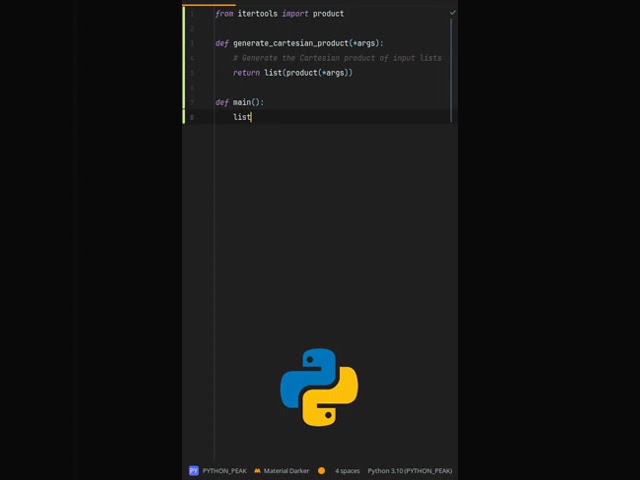640x480 pixels.
Task: Click line number 3 in the gutter
Action: [x=192, y=43]
